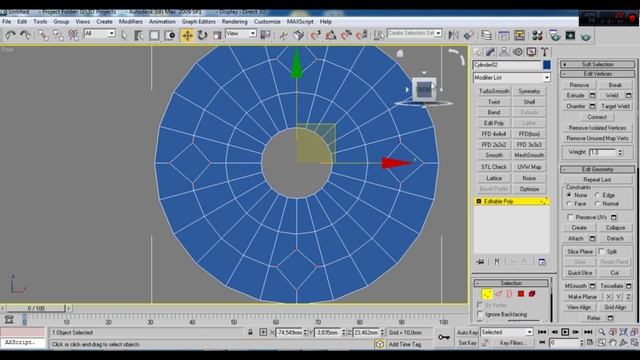Open the Rendering menu
Image resolution: width=640 pixels, height=360 pixels.
coord(234,22)
